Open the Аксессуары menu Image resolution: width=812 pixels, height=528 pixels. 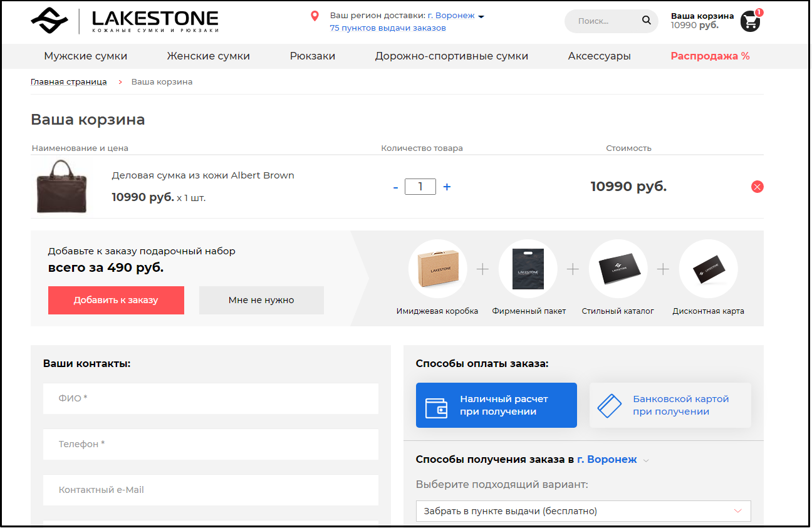(x=600, y=56)
